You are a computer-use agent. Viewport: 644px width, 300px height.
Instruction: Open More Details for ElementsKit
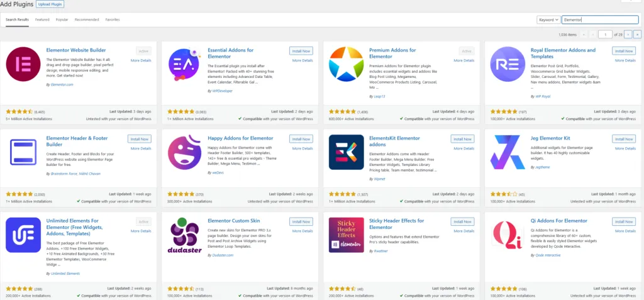point(464,148)
